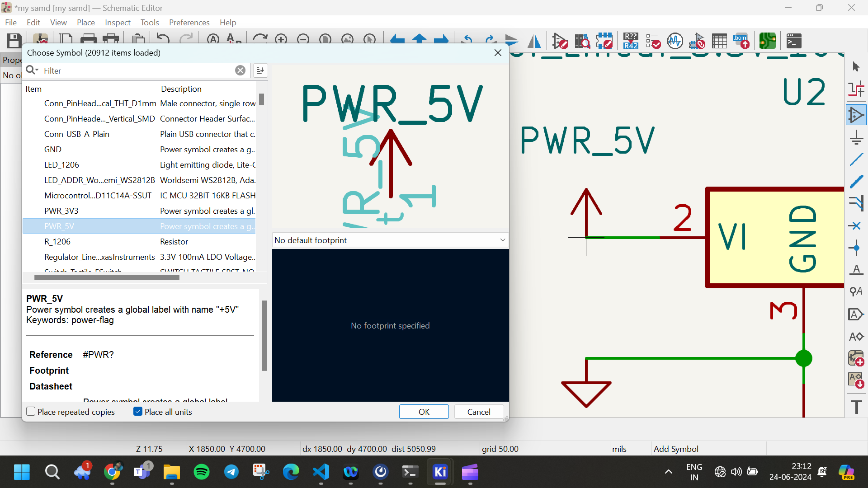This screenshot has height=488, width=868.
Task: Select the Add Wire tool
Action: [x=856, y=160]
